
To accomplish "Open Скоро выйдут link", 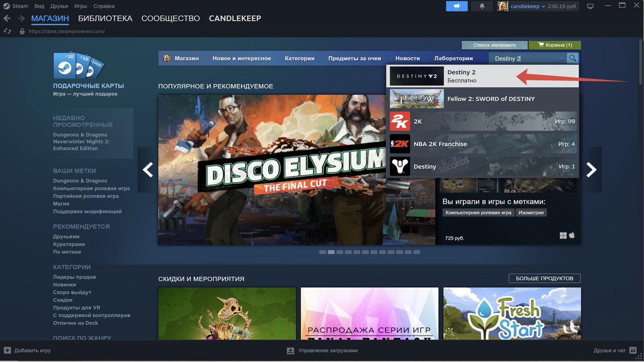I will click(x=72, y=292).
